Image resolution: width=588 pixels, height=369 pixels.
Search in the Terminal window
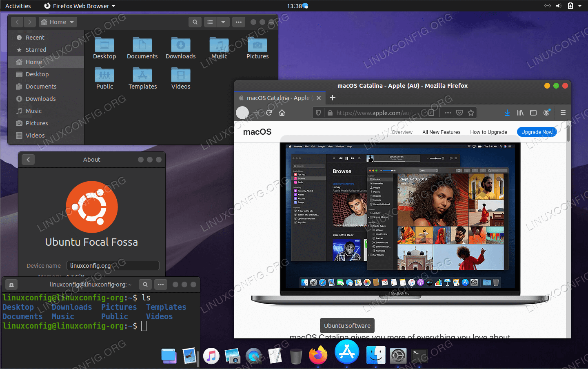click(x=145, y=285)
